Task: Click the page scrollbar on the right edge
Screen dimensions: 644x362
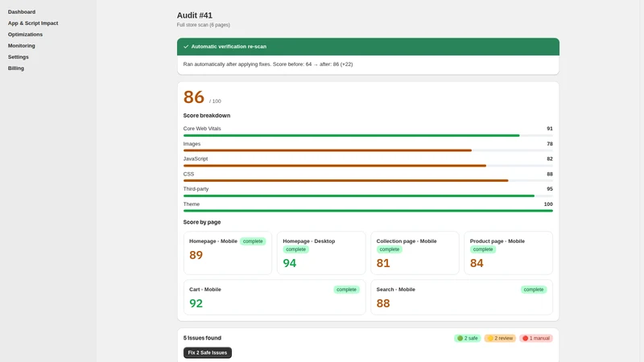Action: click(641, 181)
